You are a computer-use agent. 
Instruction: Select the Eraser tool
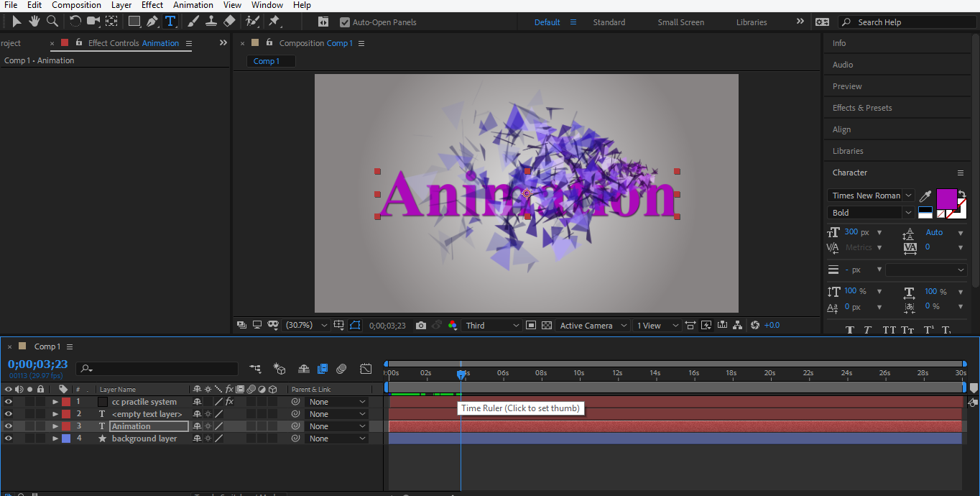pyautogui.click(x=229, y=22)
